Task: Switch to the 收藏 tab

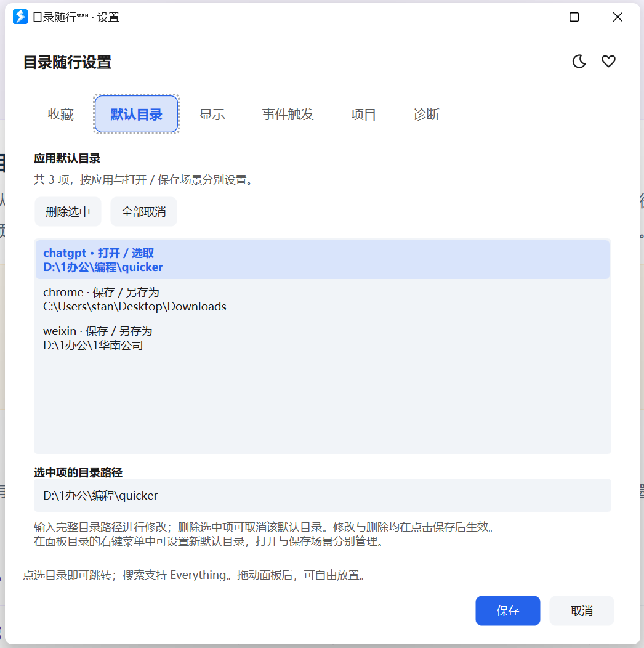Action: point(61,114)
